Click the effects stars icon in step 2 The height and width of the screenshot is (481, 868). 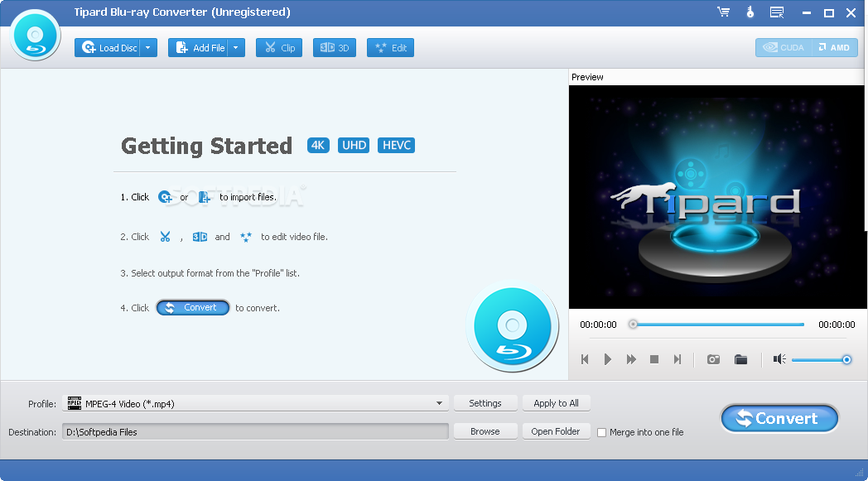pyautogui.click(x=246, y=237)
